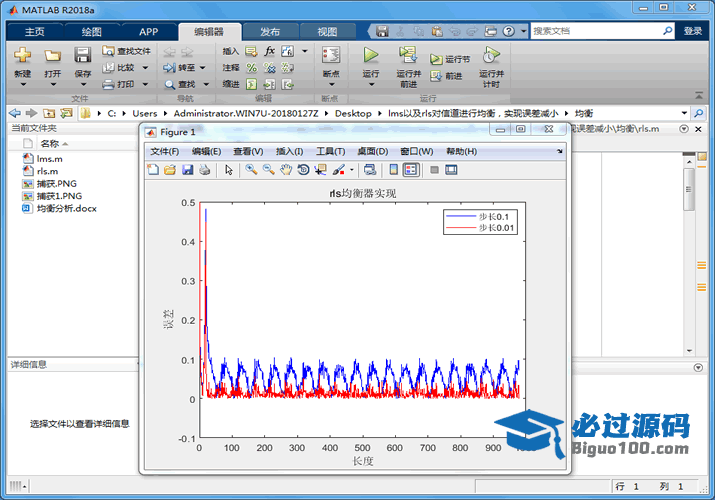Print the figure using the printer icon
715x500 pixels.
tap(204, 170)
